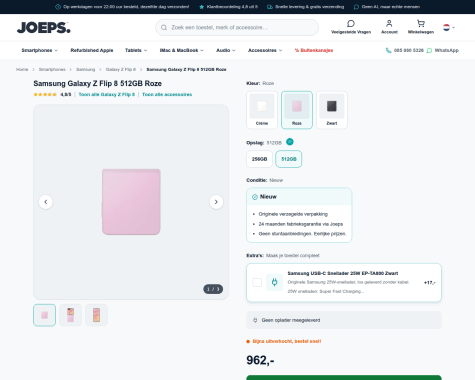
Task: Open Refurbished Apple menu item
Action: tap(92, 50)
